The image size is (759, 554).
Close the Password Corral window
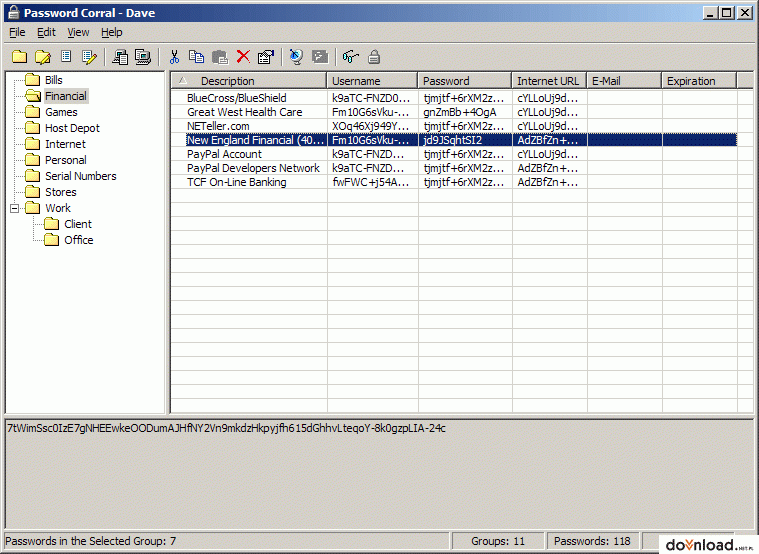tap(744, 13)
